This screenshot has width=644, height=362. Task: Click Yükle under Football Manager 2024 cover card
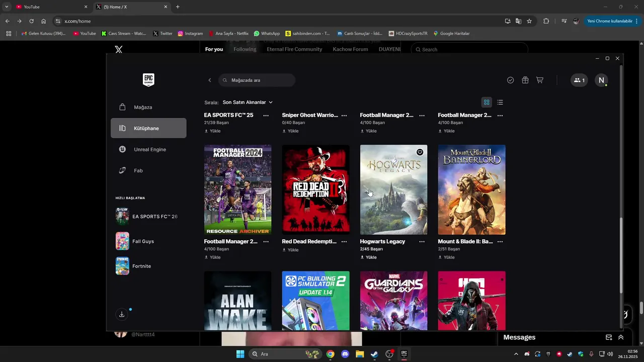tap(212, 257)
